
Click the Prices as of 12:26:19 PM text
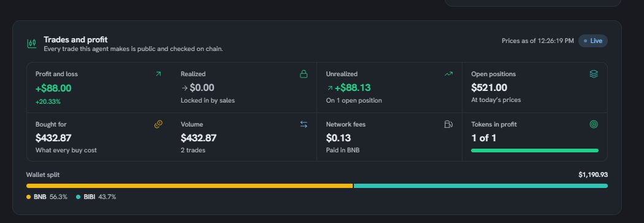538,41
